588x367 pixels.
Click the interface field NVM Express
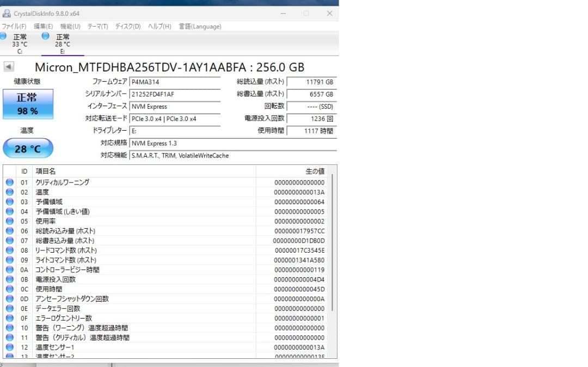coord(175,107)
